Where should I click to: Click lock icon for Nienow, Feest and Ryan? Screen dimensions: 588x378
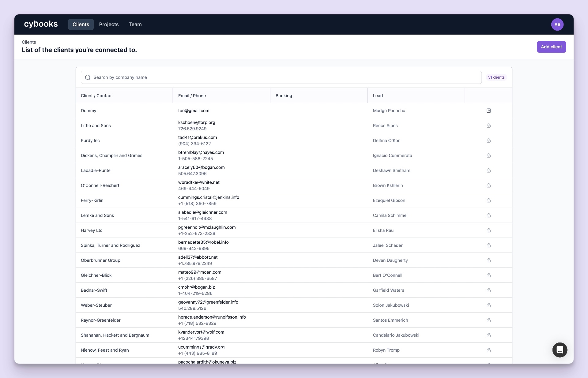pos(488,350)
